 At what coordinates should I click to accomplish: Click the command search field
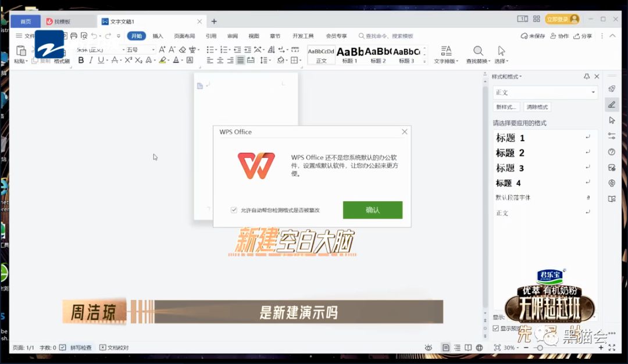tap(386, 36)
